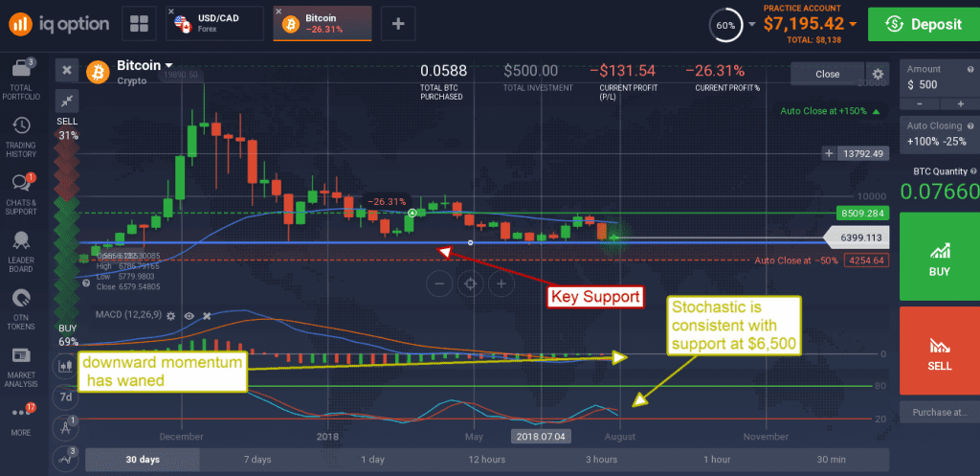This screenshot has width=980, height=476.
Task: Click the BTC Quantity help icon
Action: 972,170
